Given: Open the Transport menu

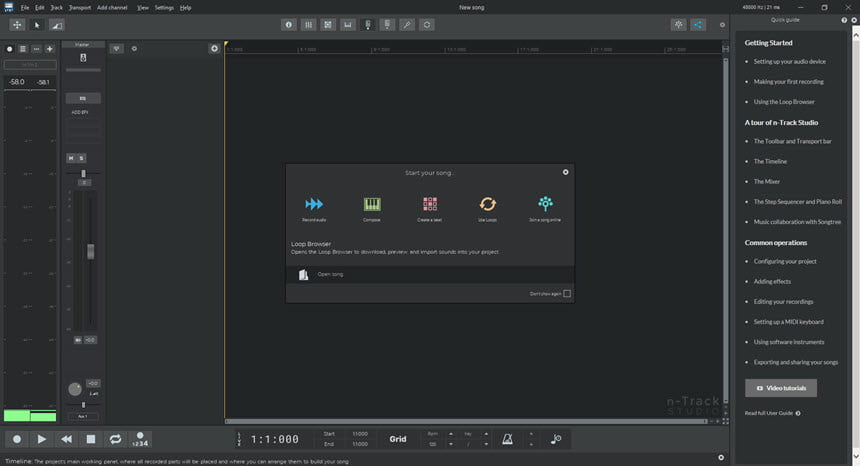Looking at the screenshot, I should [x=80, y=8].
